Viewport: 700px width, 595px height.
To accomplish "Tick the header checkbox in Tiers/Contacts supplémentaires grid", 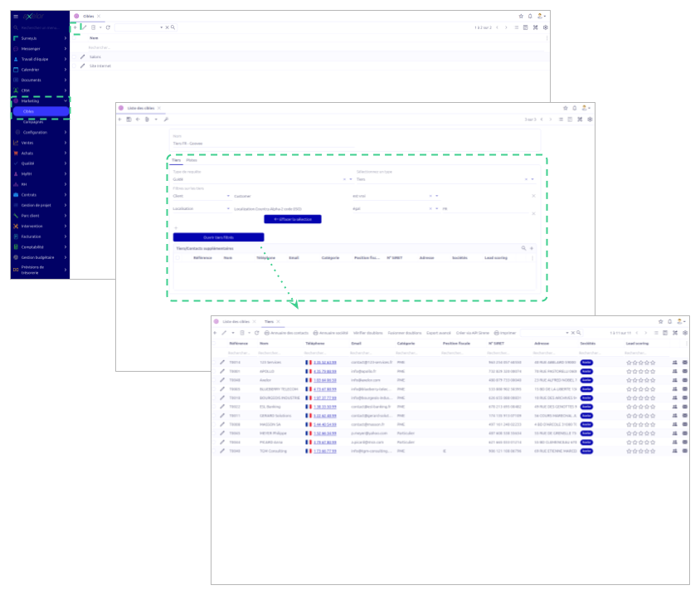I will pos(177,258).
